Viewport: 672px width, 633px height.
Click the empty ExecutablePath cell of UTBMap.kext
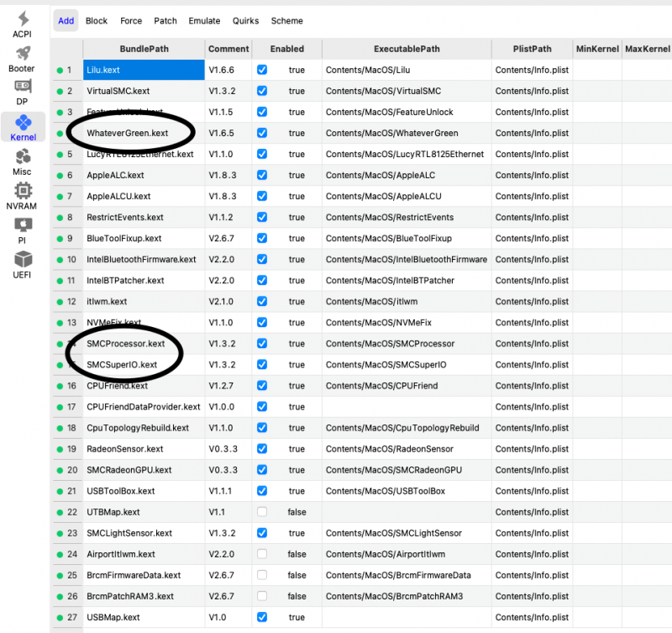pos(407,512)
